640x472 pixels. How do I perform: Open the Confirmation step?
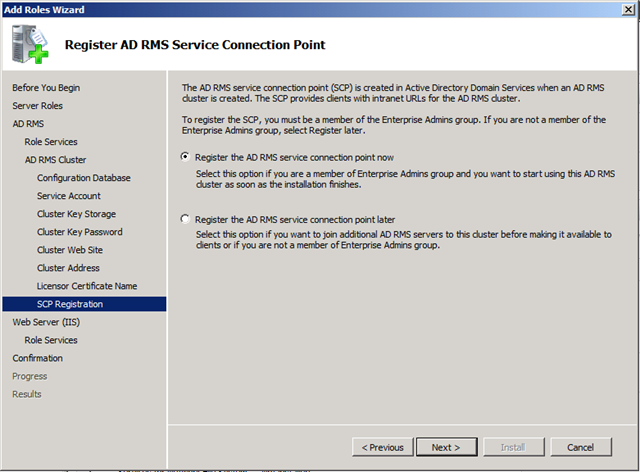38,358
